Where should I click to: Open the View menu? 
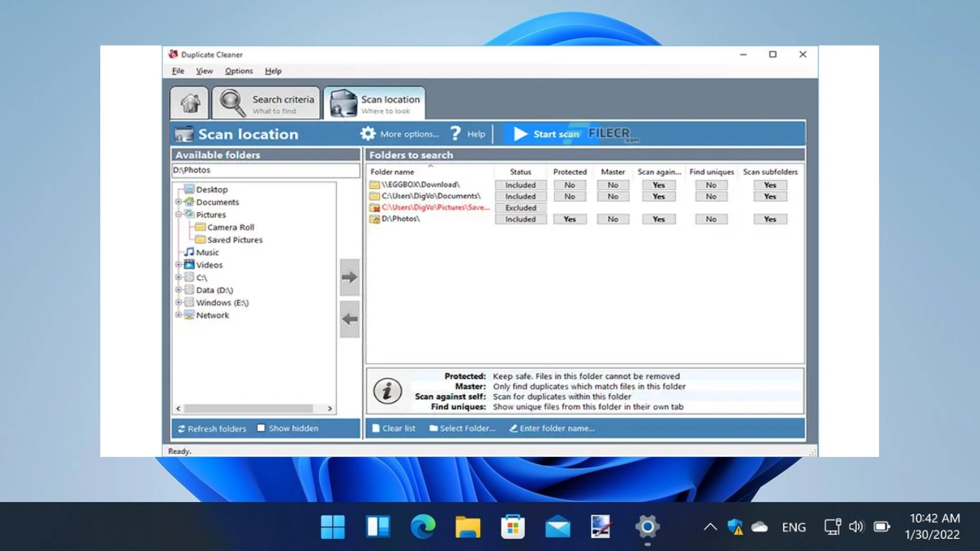pos(204,71)
